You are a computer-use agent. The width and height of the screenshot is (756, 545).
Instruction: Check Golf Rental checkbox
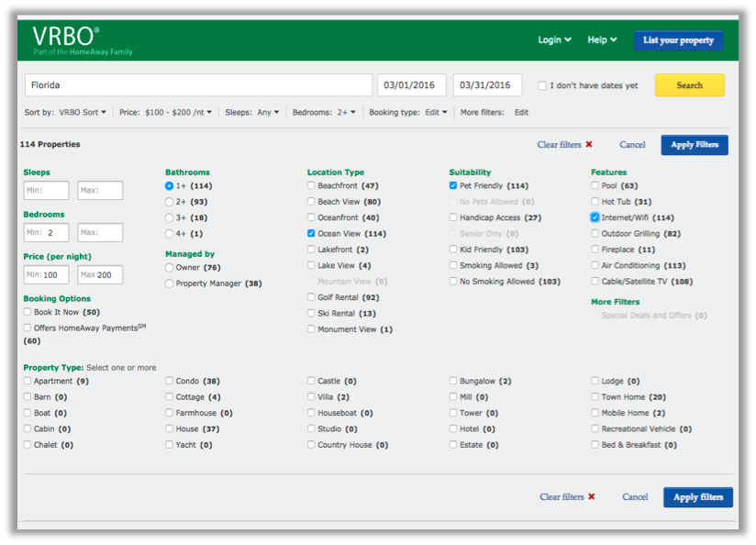tap(311, 297)
